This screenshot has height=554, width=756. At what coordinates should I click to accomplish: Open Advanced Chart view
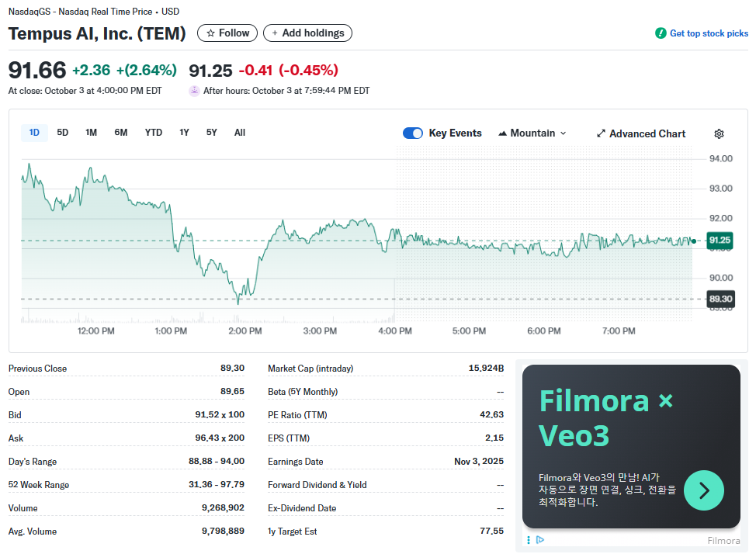click(x=641, y=133)
